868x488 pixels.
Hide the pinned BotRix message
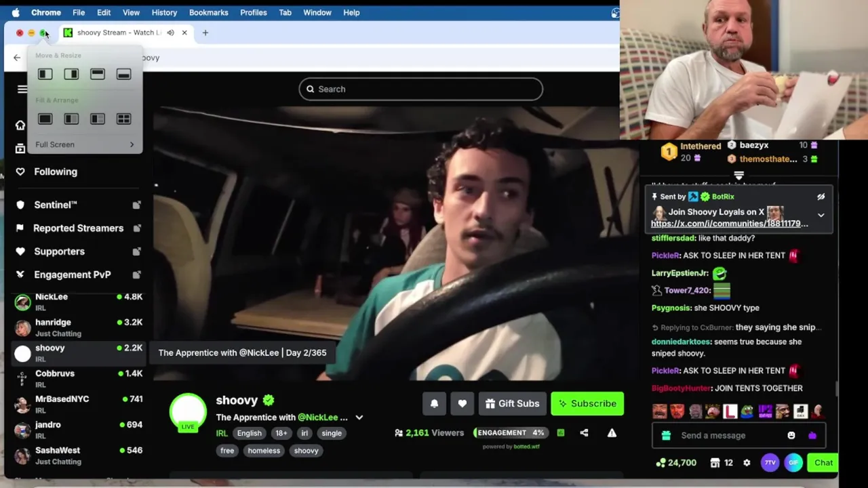(821, 197)
